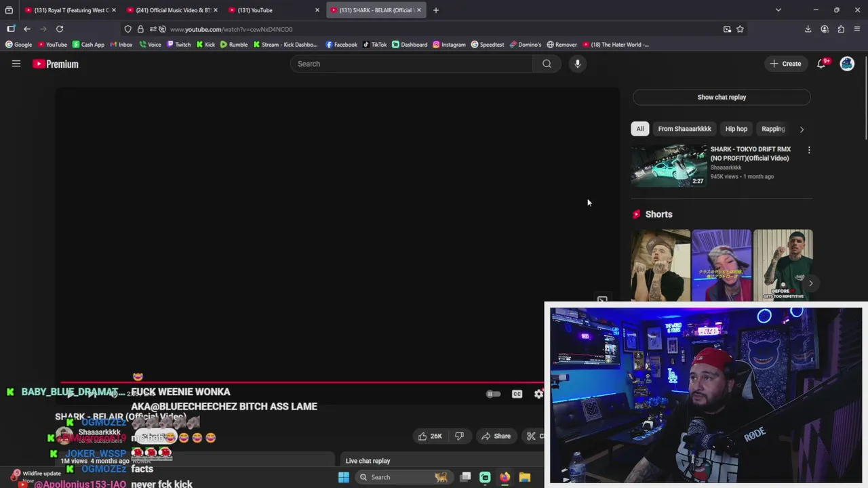Viewport: 868px width, 488px height.
Task: Open the first Shorts thumbnail
Action: coord(660,265)
